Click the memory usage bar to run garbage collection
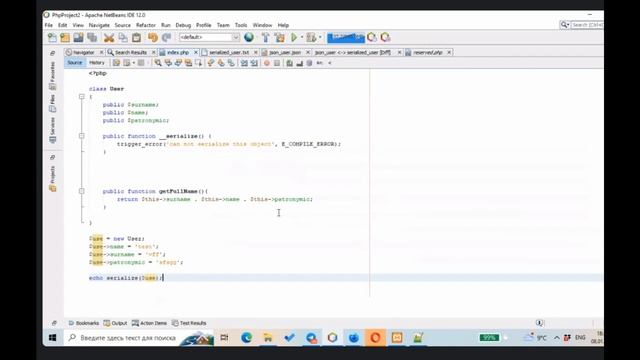640x360 pixels. point(346,38)
